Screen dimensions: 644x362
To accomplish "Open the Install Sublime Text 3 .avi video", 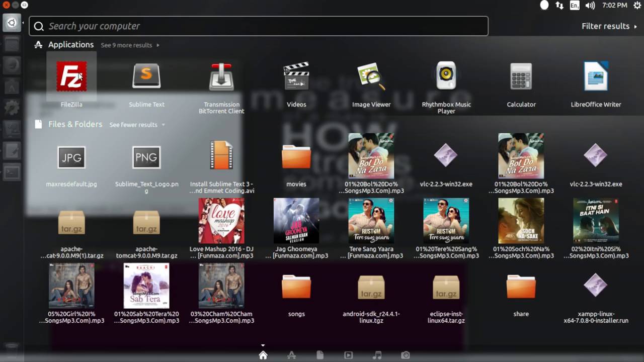I will 221,155.
